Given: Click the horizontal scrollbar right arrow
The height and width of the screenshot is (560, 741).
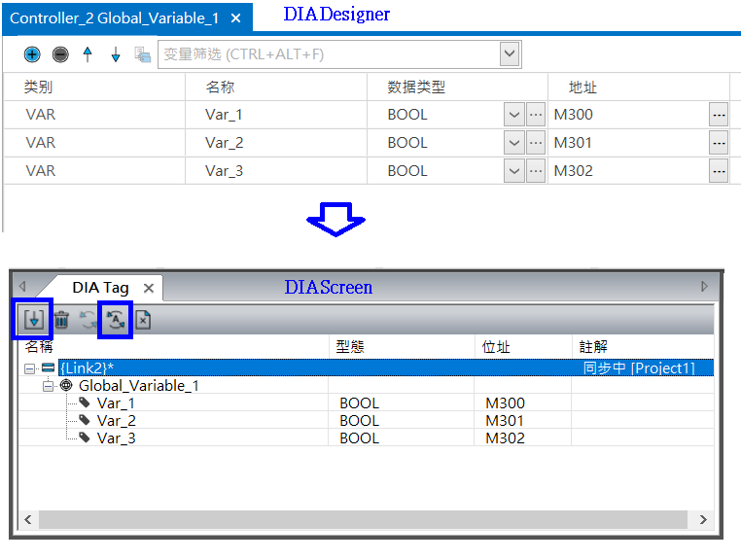Looking at the screenshot, I should pos(703,520).
